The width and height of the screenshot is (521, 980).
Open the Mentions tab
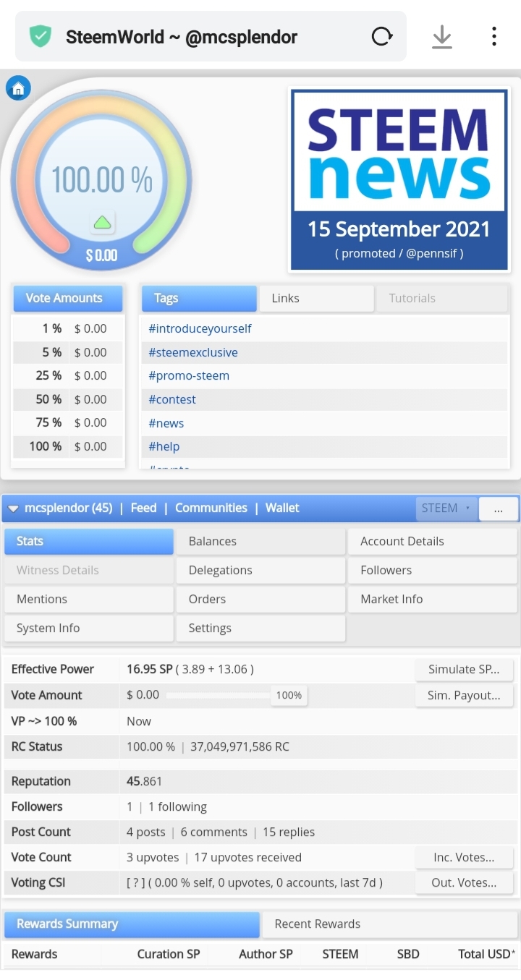pyautogui.click(x=89, y=599)
